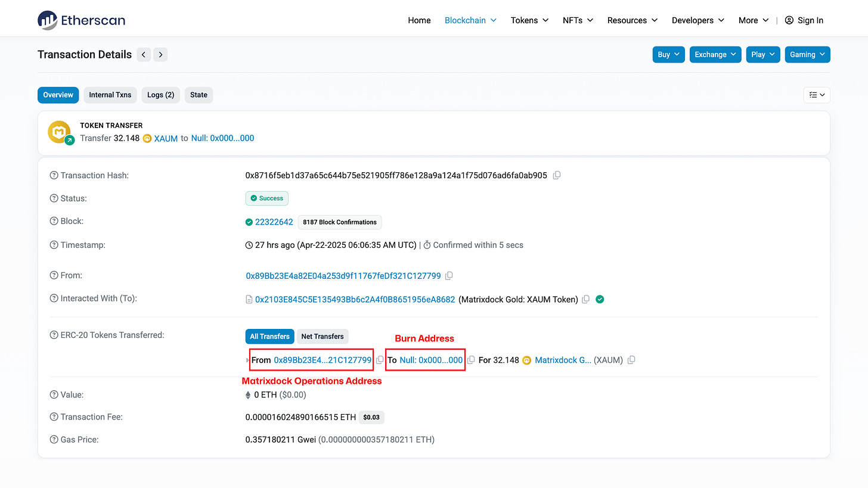Open full From address 0x89Bb23E4a82E04a253... link

(343, 276)
